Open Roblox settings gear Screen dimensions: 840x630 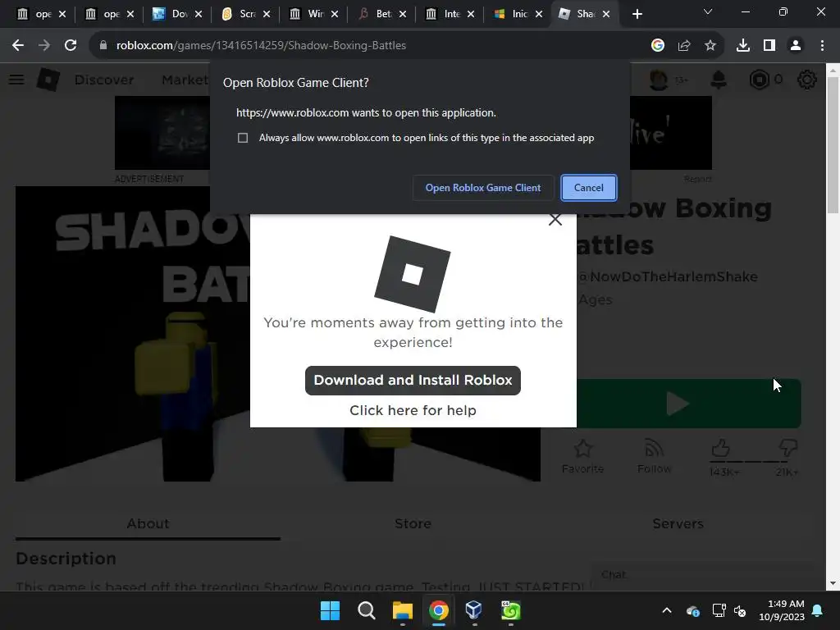[807, 80]
